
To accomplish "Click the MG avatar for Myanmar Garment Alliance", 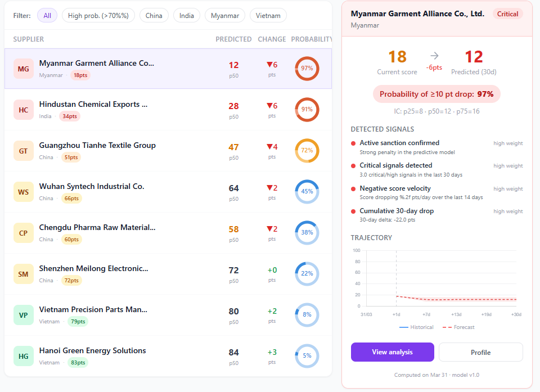I will [x=22, y=69].
